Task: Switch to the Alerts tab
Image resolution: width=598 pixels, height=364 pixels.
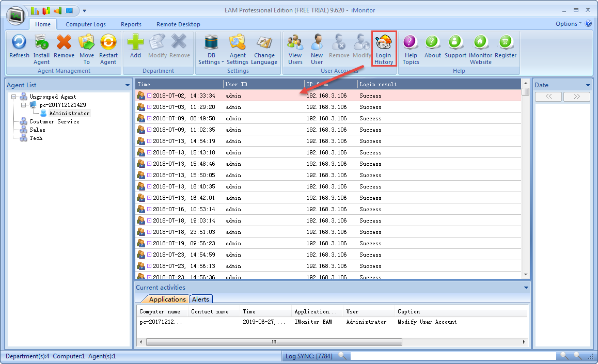Action: [x=200, y=299]
